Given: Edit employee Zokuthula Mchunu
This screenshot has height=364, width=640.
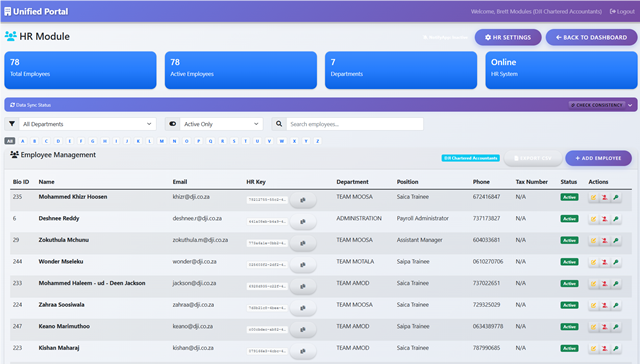Looking at the screenshot, I should 593,241.
